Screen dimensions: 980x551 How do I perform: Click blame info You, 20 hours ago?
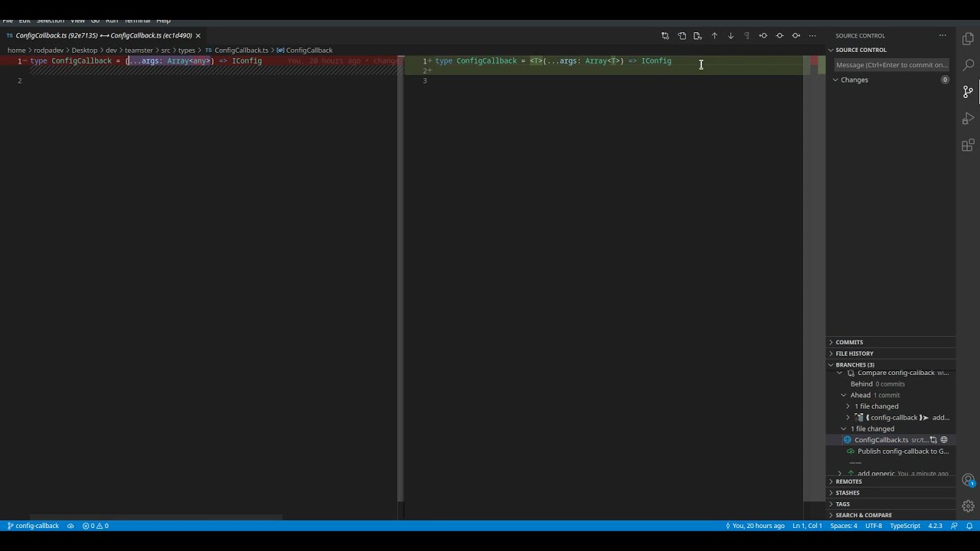pyautogui.click(x=755, y=526)
